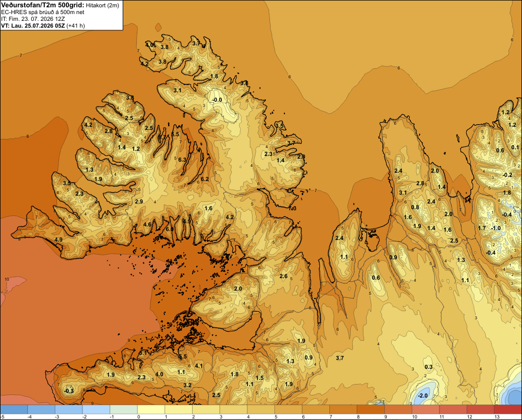Screen dimensions: 522x420
Task: Select the '4.6' temperature value
Action: point(147,224)
